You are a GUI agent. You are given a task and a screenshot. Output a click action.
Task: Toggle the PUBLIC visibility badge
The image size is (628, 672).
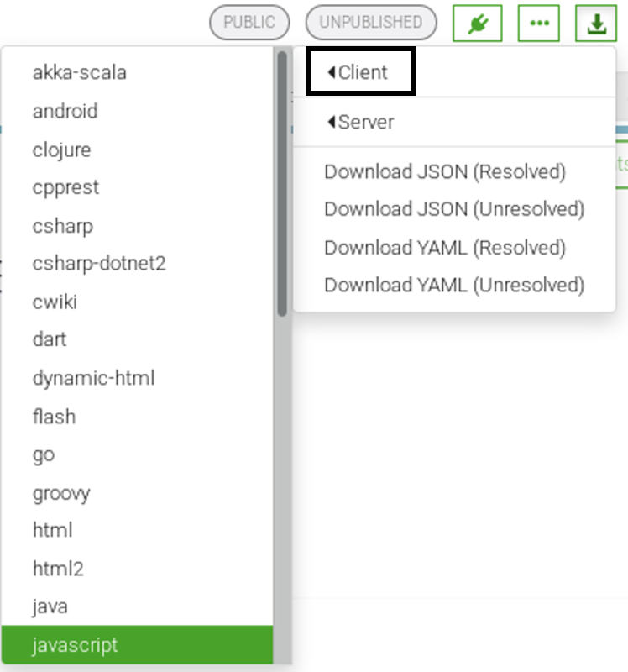[249, 23]
